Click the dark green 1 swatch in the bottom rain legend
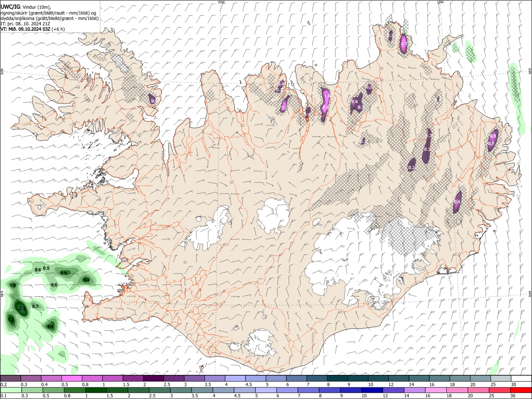532x399 pixels. pyautogui.click(x=96, y=390)
